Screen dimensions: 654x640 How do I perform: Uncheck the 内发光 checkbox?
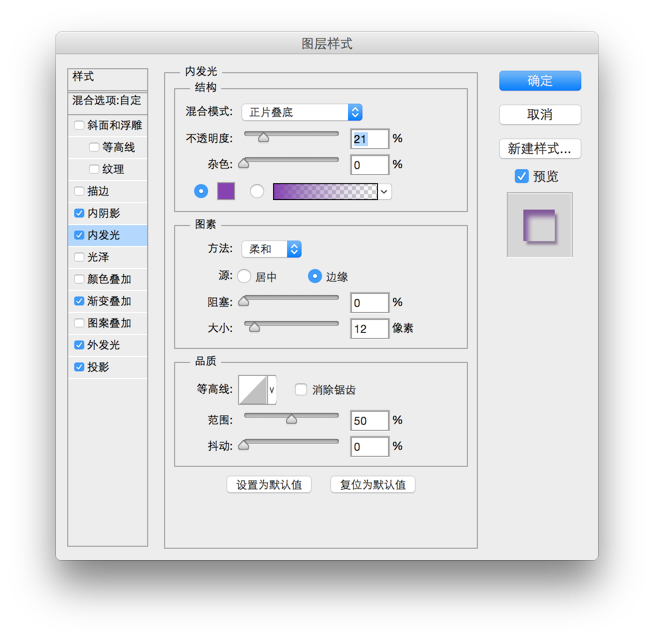tap(79, 235)
